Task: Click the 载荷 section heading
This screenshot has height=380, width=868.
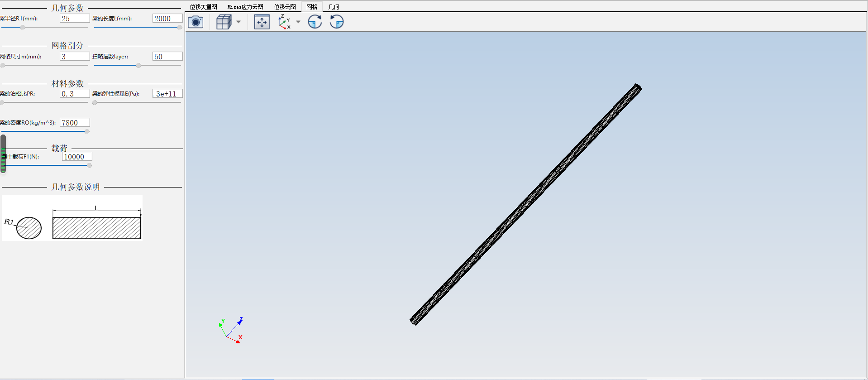Action: (59, 149)
